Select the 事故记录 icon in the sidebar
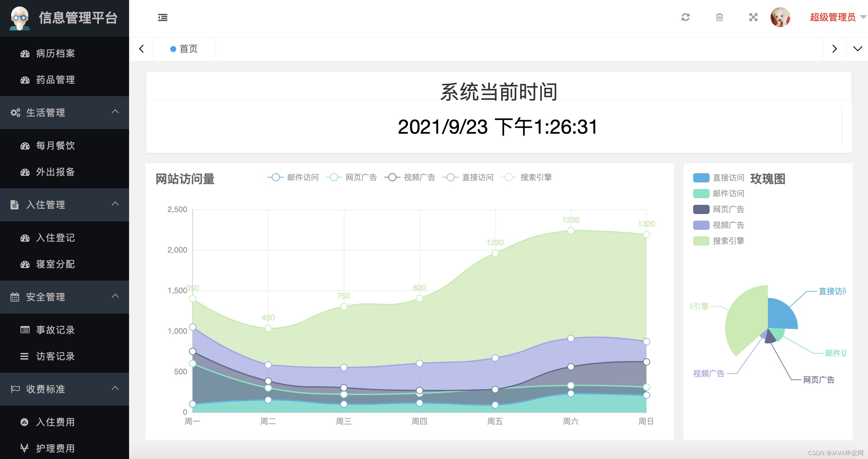This screenshot has height=459, width=868. point(25,330)
